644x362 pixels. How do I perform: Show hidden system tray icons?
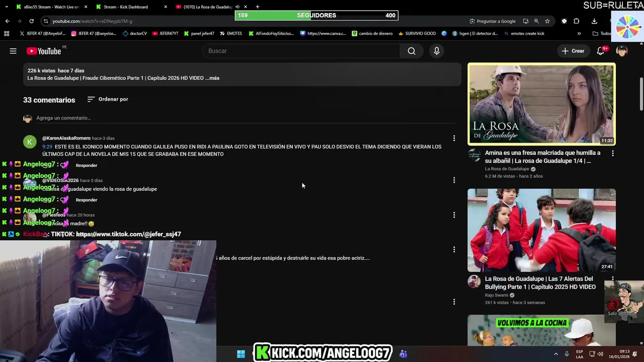556,354
